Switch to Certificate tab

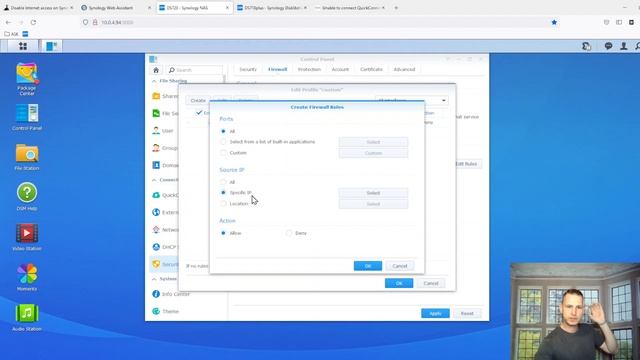371,69
